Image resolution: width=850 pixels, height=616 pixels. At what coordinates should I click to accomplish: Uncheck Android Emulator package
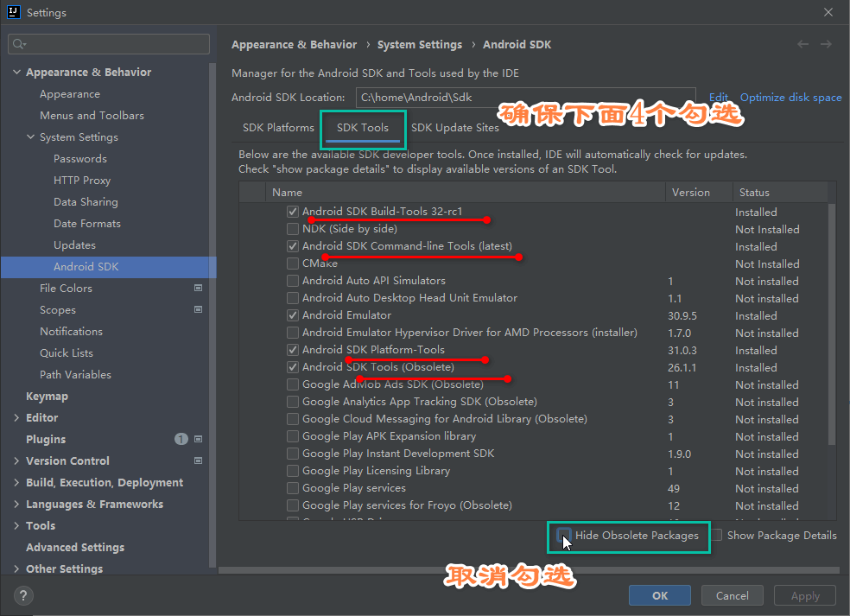293,315
